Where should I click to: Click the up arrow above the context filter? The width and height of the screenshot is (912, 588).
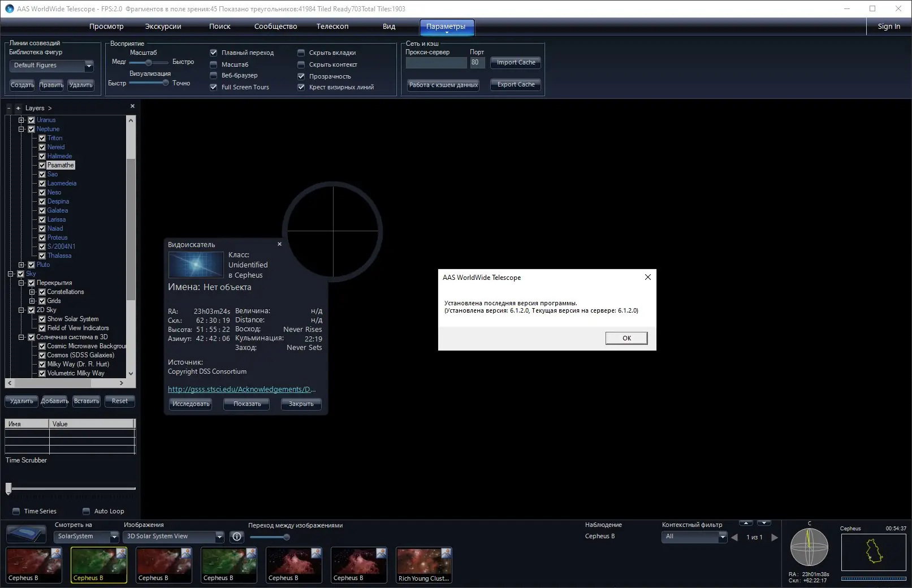[x=746, y=524]
